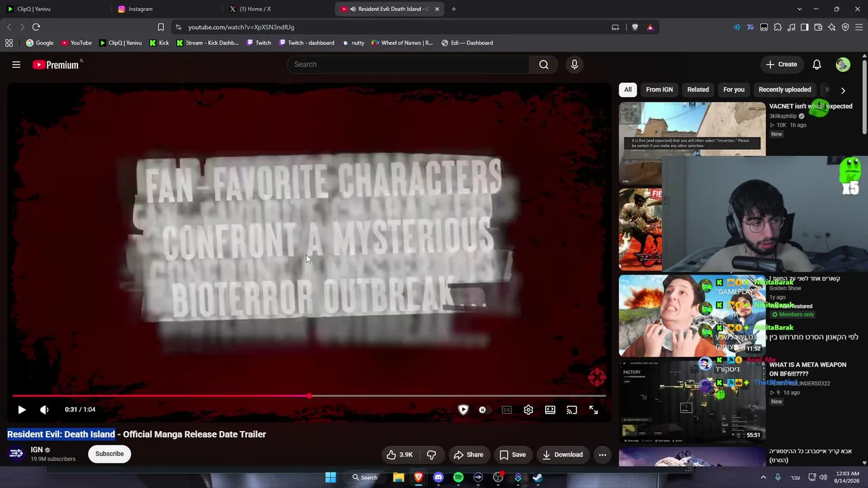
Task: Click the shield icon in player controls
Action: coord(463,409)
